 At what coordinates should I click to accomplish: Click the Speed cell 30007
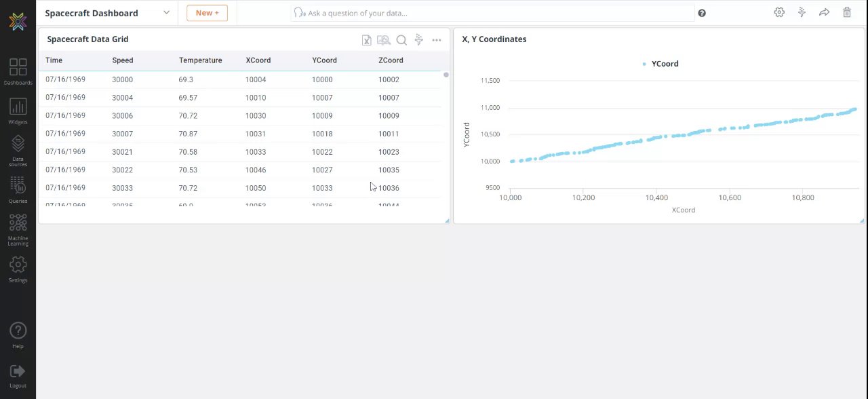[x=123, y=134]
